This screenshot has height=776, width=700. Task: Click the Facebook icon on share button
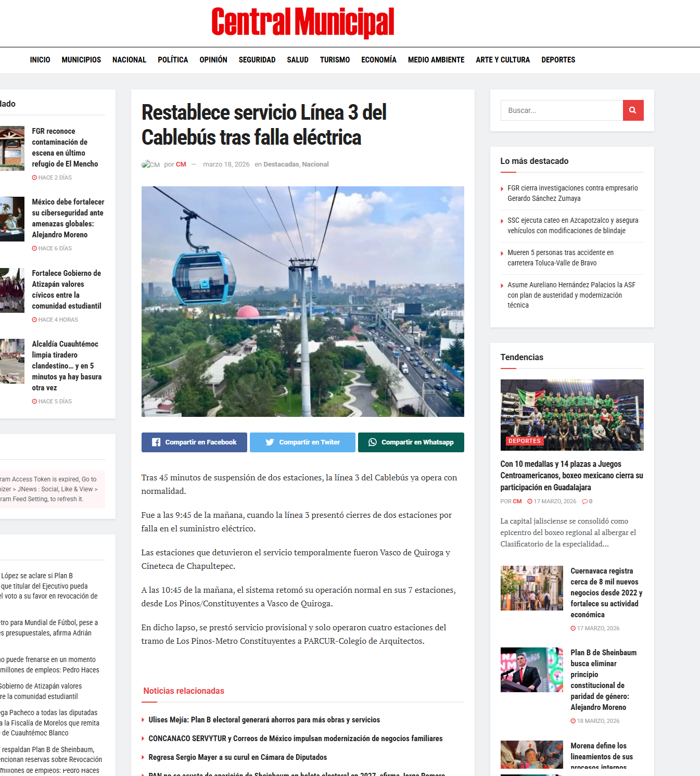[x=156, y=442]
